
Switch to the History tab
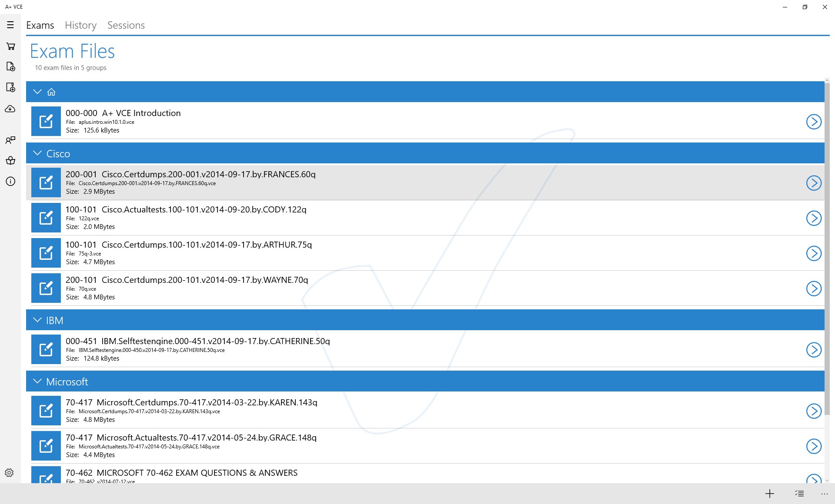80,25
